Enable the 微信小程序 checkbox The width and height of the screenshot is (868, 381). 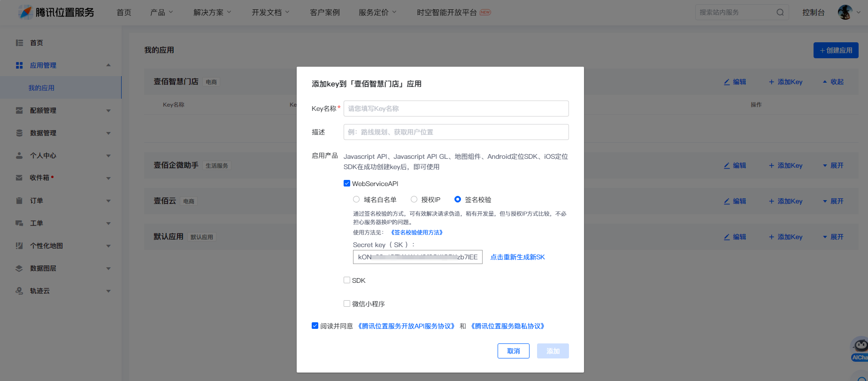point(347,303)
